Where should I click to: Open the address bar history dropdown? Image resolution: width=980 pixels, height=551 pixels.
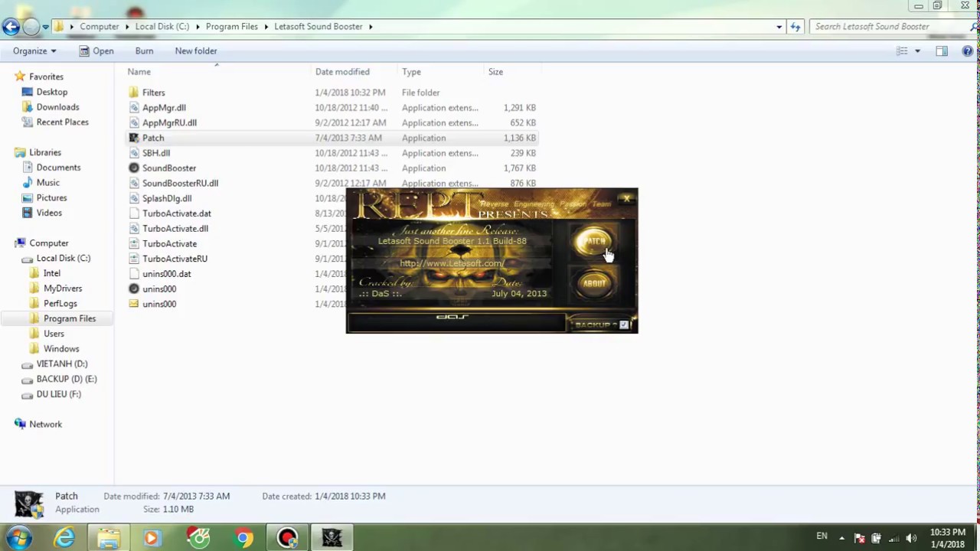point(779,27)
